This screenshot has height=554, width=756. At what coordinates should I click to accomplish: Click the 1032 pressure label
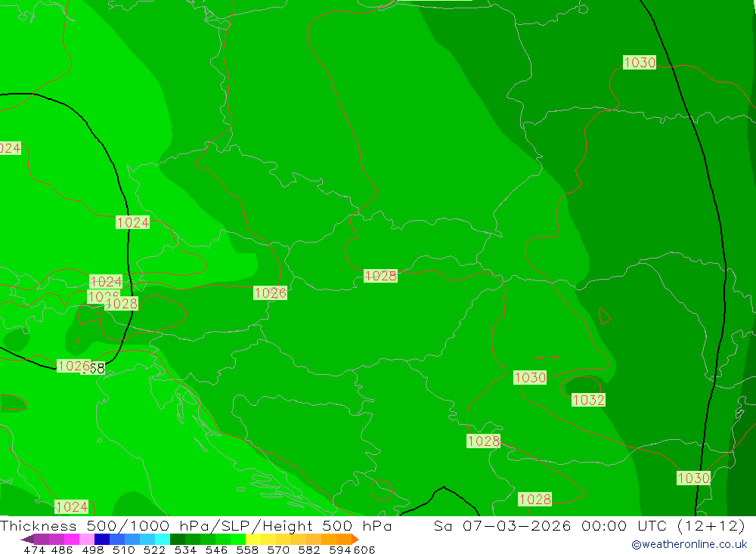tap(588, 400)
